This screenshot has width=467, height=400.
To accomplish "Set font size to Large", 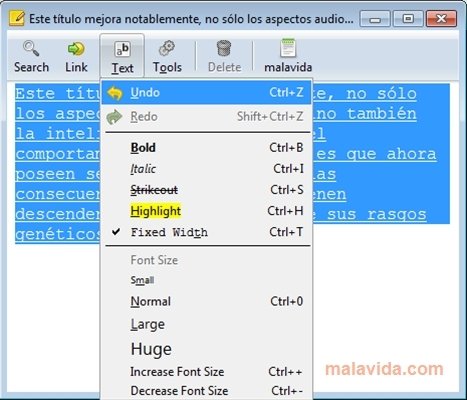I will pyautogui.click(x=207, y=324).
